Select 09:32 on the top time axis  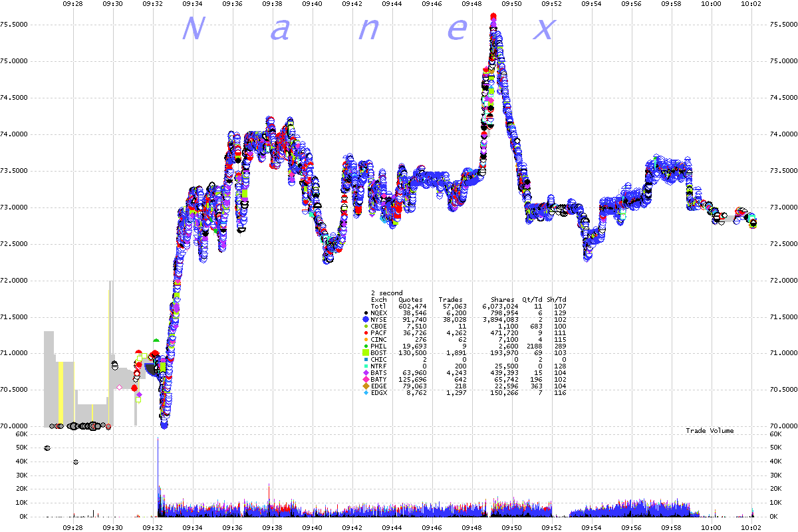(x=153, y=3)
